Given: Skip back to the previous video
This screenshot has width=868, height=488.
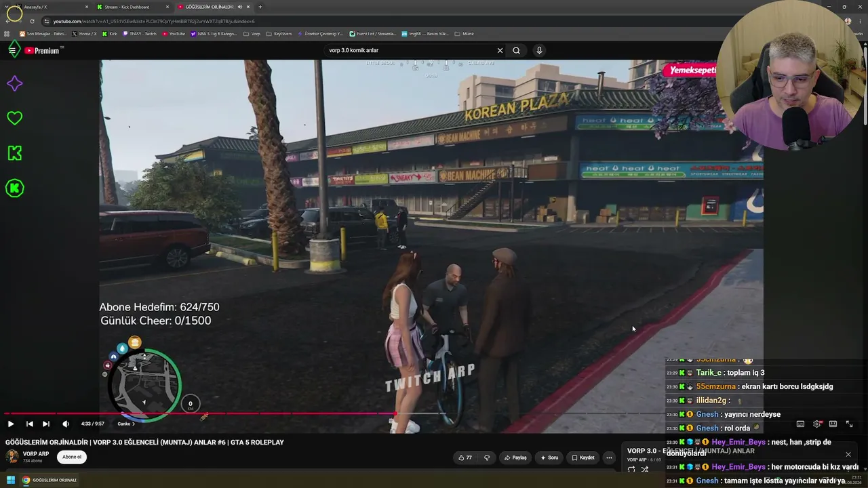Looking at the screenshot, I should tap(29, 424).
